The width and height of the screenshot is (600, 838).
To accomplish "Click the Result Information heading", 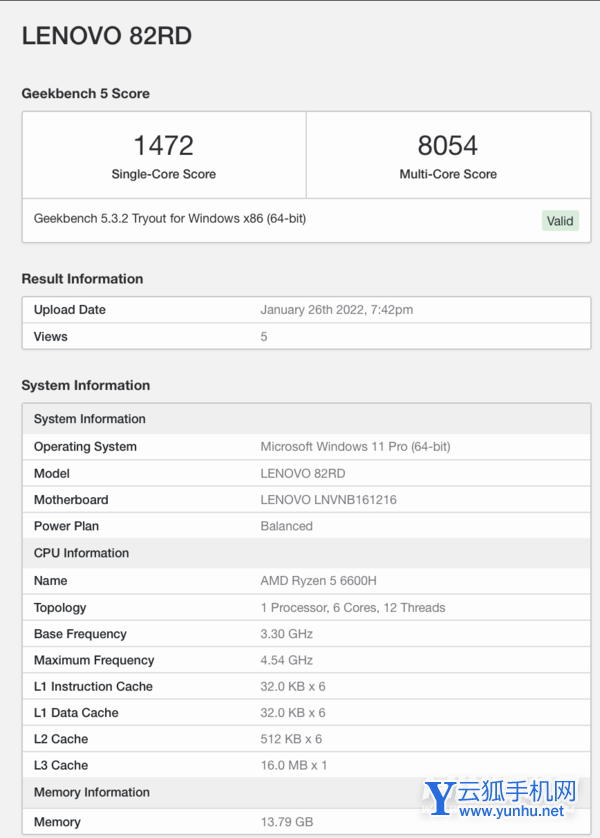I will pos(82,279).
